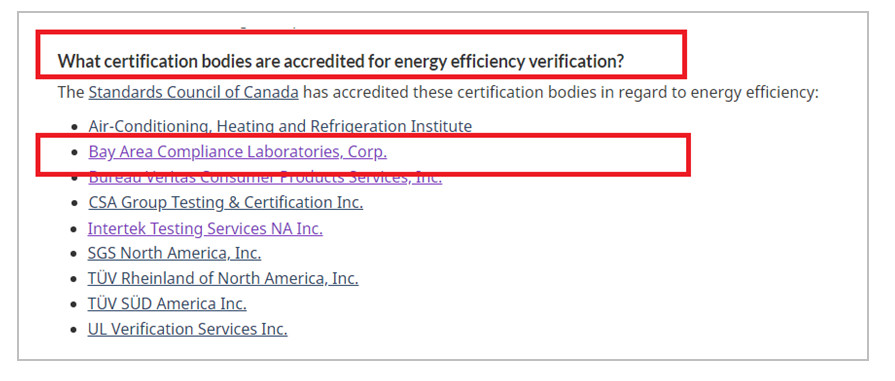Click the bullet beside SGS North America
Viewport: 895px width, 381px height.
click(x=74, y=254)
